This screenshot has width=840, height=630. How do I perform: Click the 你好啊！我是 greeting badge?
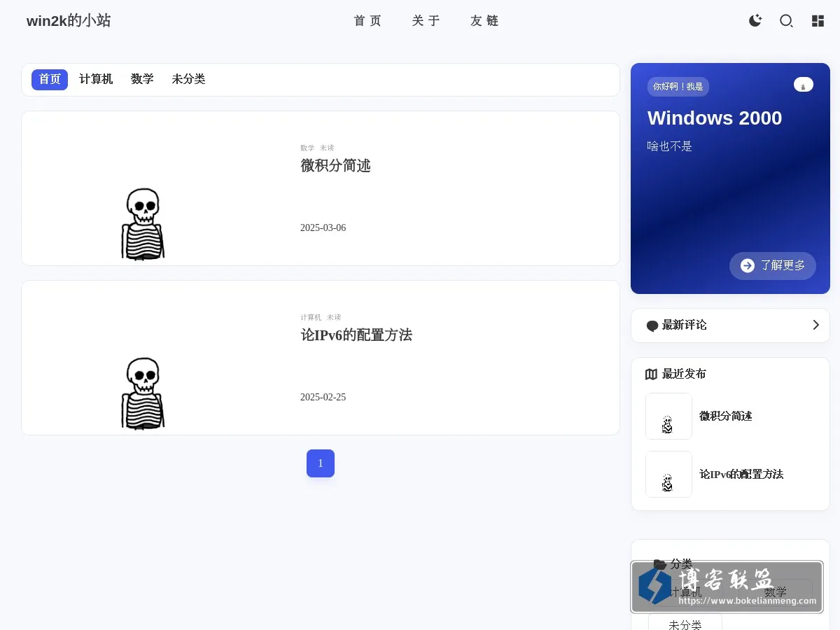pyautogui.click(x=678, y=87)
